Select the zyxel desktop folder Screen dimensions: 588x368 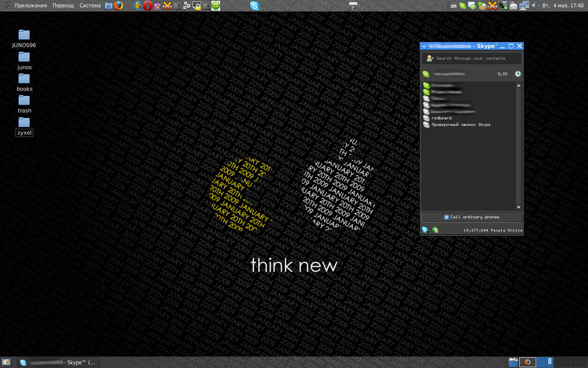click(x=24, y=126)
